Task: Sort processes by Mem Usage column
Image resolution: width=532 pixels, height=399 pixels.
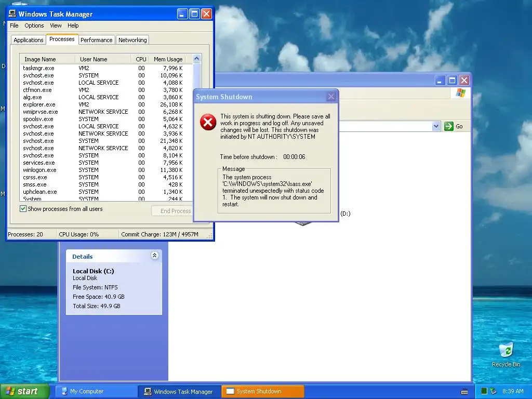Action: coord(168,59)
